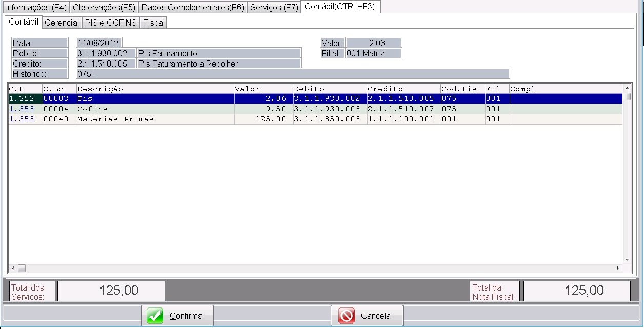The width and height of the screenshot is (644, 329).
Task: Open the PIS e COFINS sub-tab
Action: [x=111, y=23]
